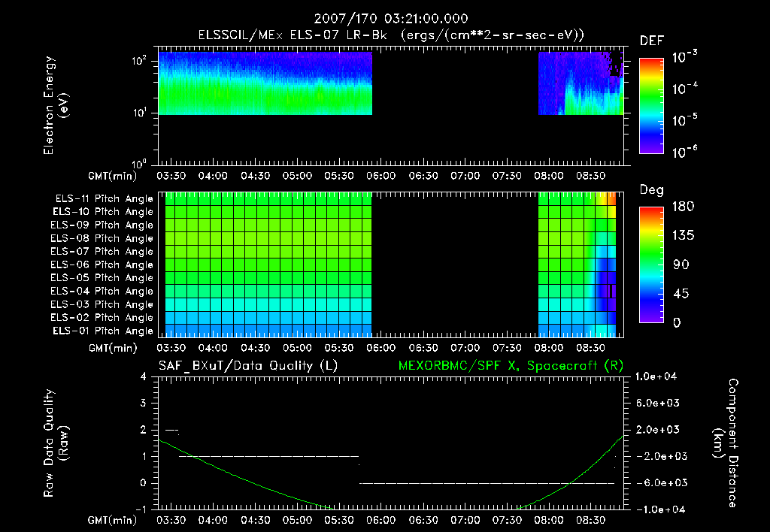Select ELS-05 Pitch Angle row label
Image resolution: width=770 pixels, height=532 pixels.
coord(102,278)
